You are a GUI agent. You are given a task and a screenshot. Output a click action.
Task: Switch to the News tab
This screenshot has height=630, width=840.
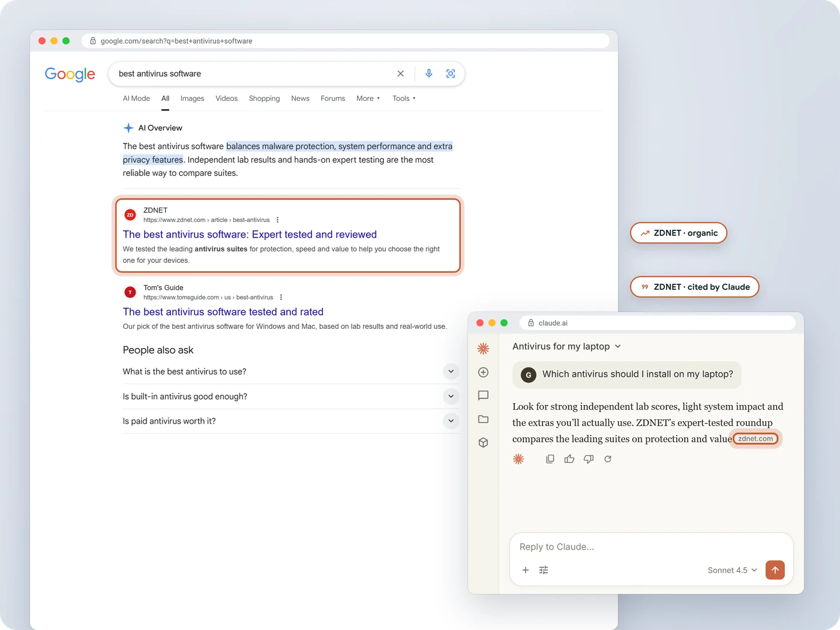[x=300, y=98]
